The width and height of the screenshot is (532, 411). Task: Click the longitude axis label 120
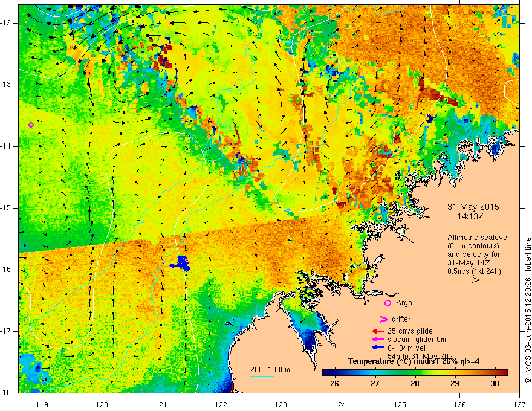102,404
